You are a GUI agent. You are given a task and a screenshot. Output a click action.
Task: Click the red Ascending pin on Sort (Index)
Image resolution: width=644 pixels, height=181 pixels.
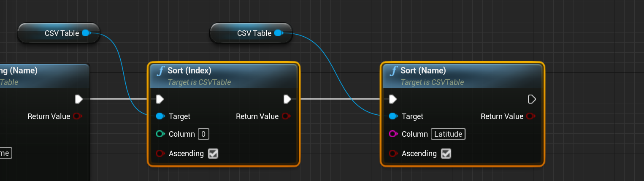tap(160, 154)
